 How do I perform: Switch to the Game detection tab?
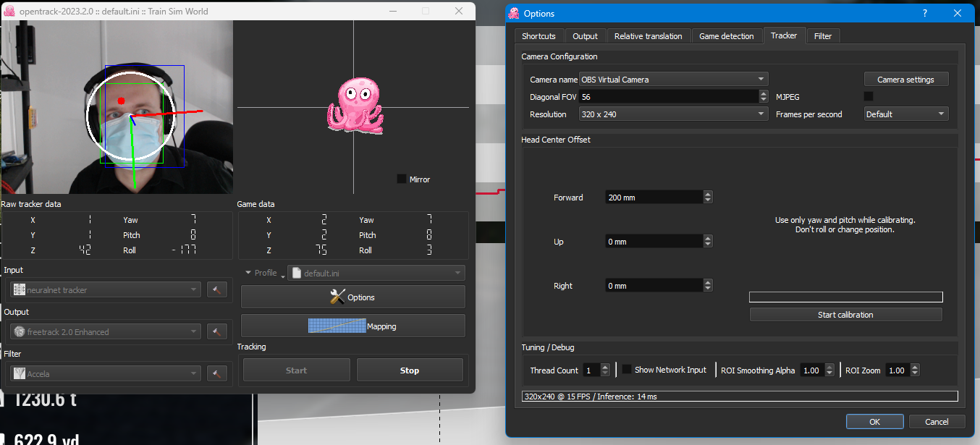point(726,36)
